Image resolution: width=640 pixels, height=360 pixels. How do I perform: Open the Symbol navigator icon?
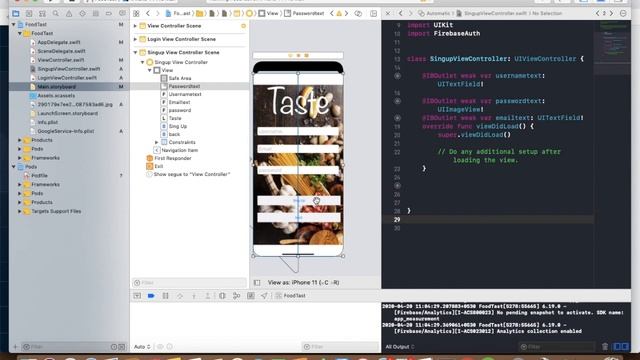pyautogui.click(x=42, y=13)
